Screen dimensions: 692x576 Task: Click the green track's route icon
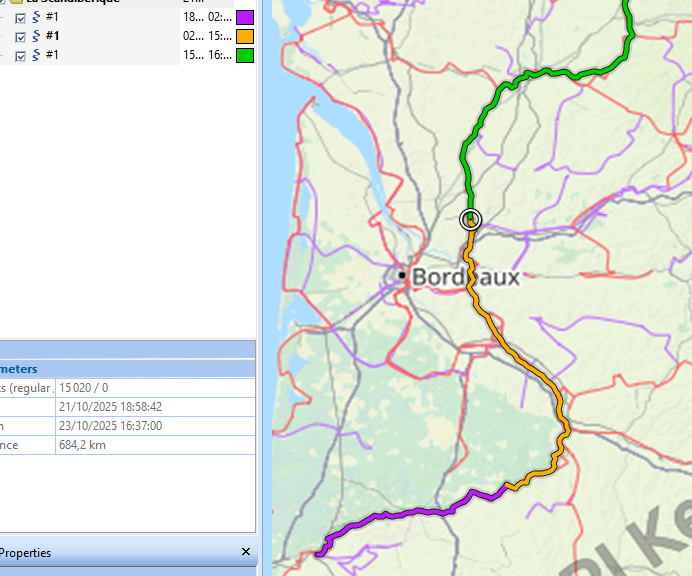tap(36, 55)
